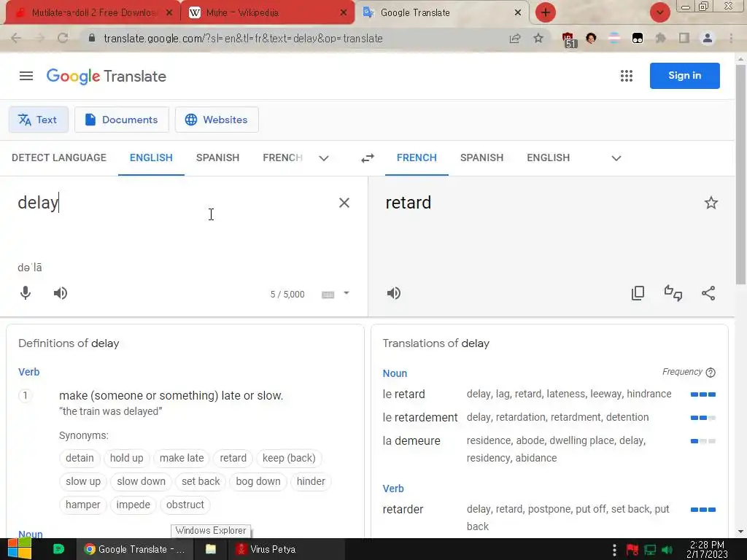Open the Google Translate main menu hamburger
Image resolution: width=747 pixels, height=560 pixels.
pos(26,76)
